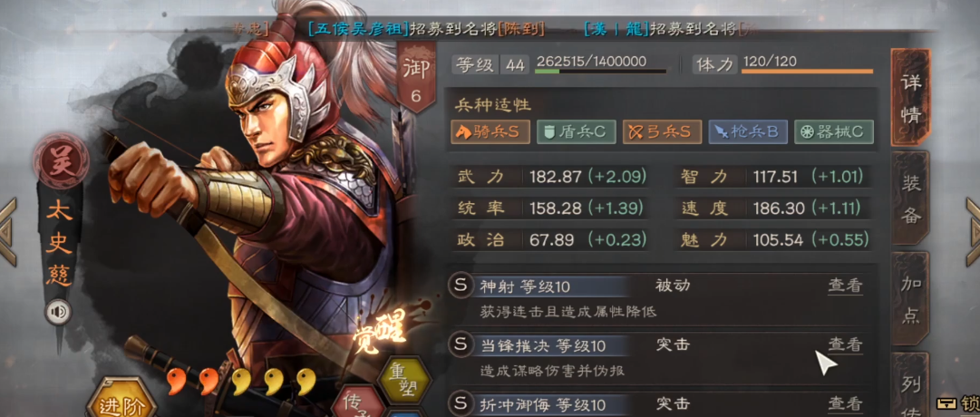Select the 枪兵B troop aptitude tag
980x417 pixels.
(x=748, y=132)
